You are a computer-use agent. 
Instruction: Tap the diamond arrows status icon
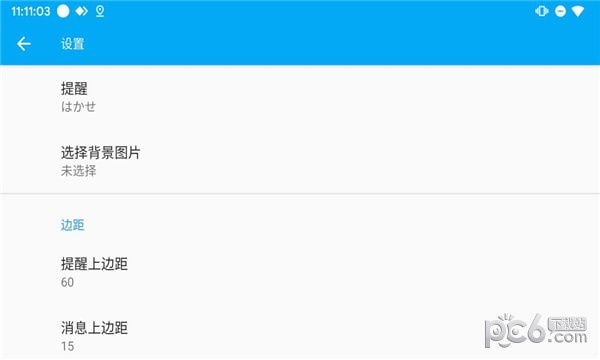tap(82, 11)
